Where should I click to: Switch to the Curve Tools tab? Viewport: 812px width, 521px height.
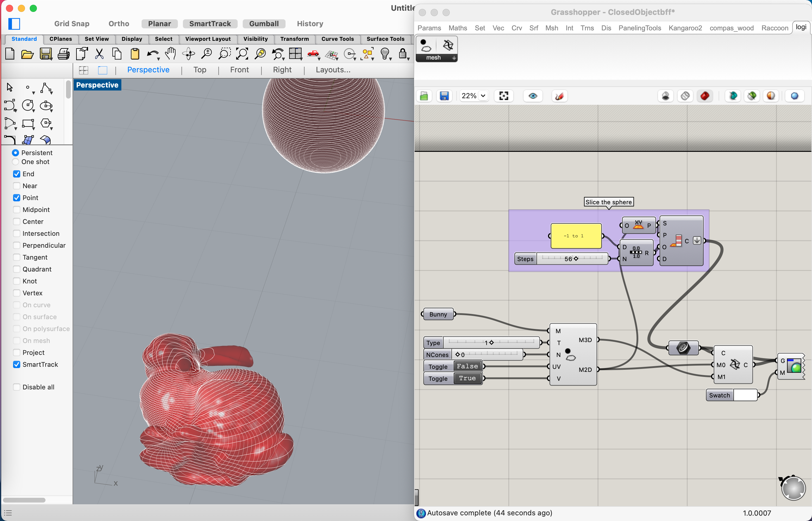pyautogui.click(x=337, y=39)
